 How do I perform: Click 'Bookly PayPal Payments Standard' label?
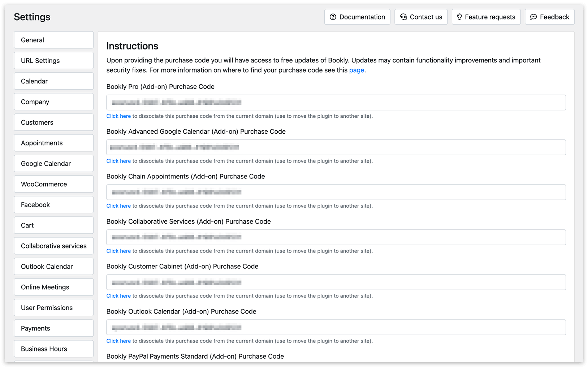(x=195, y=356)
